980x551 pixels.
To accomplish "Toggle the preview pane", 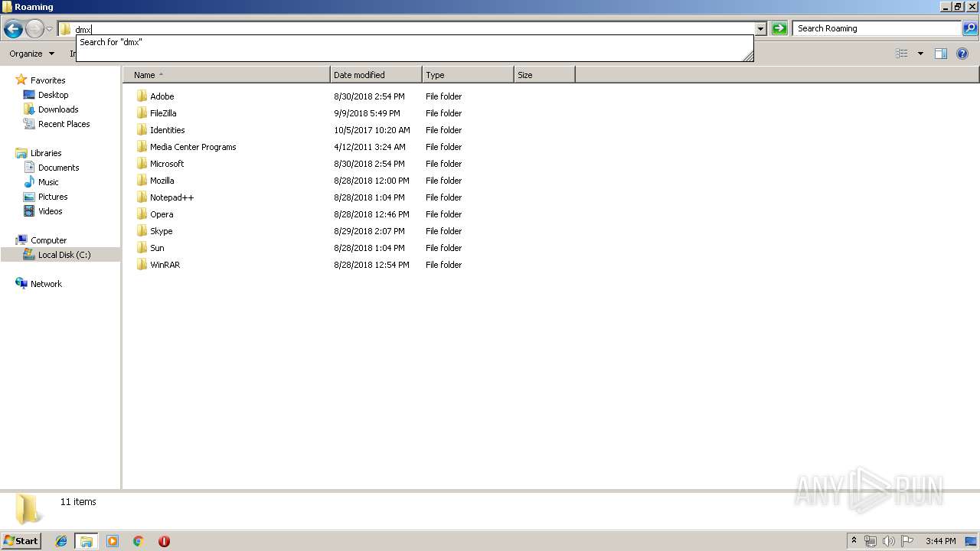I will click(941, 54).
